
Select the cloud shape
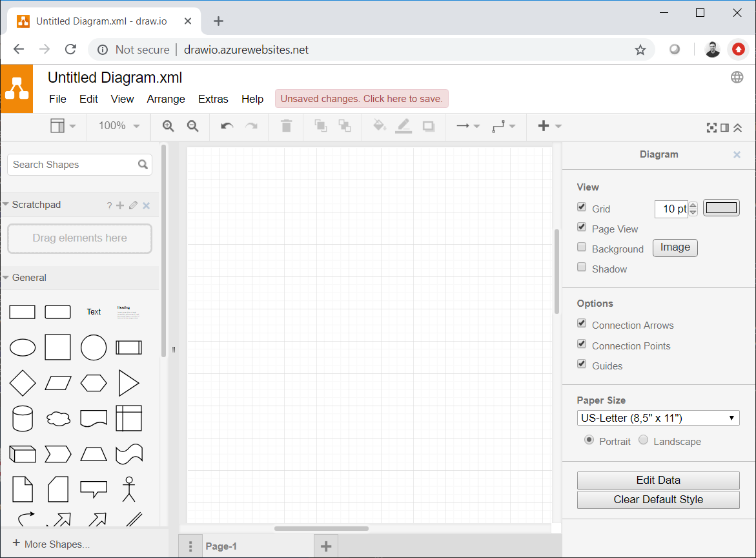click(x=58, y=418)
